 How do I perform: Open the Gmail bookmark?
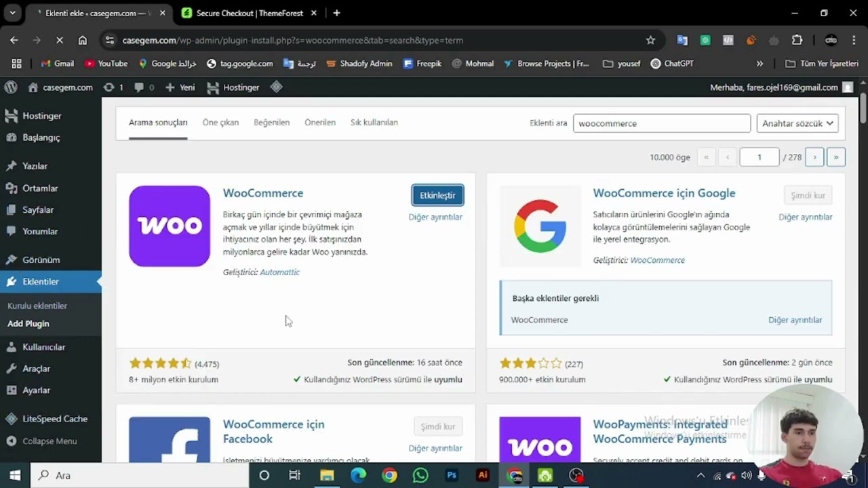[x=57, y=64]
